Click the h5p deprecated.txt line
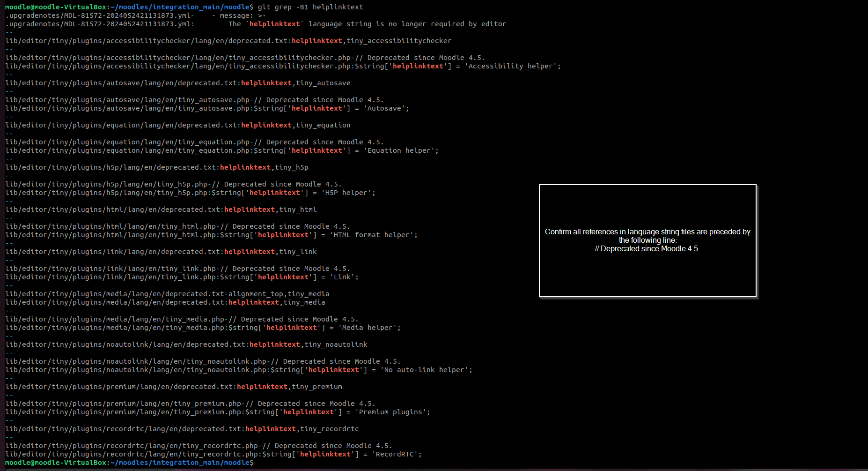Image resolution: width=868 pixels, height=471 pixels. point(157,167)
